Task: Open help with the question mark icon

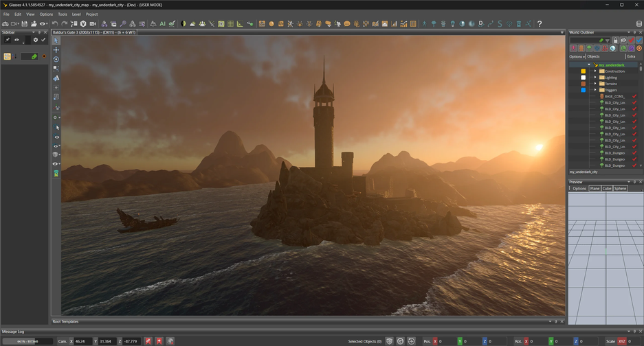Action: coord(540,23)
